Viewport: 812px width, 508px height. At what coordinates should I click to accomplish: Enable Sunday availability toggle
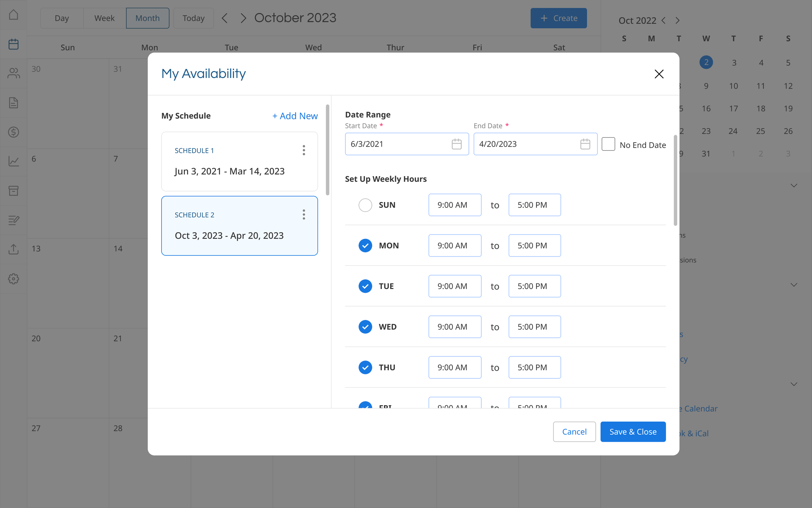365,205
